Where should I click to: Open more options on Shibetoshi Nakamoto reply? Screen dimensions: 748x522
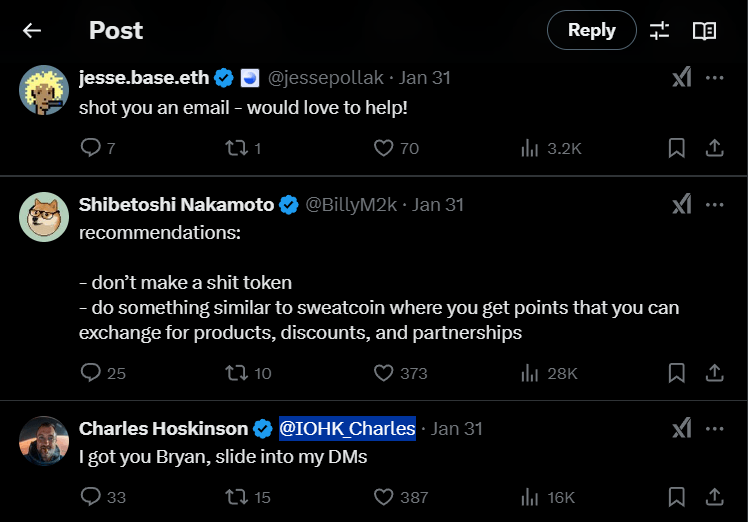[714, 204]
